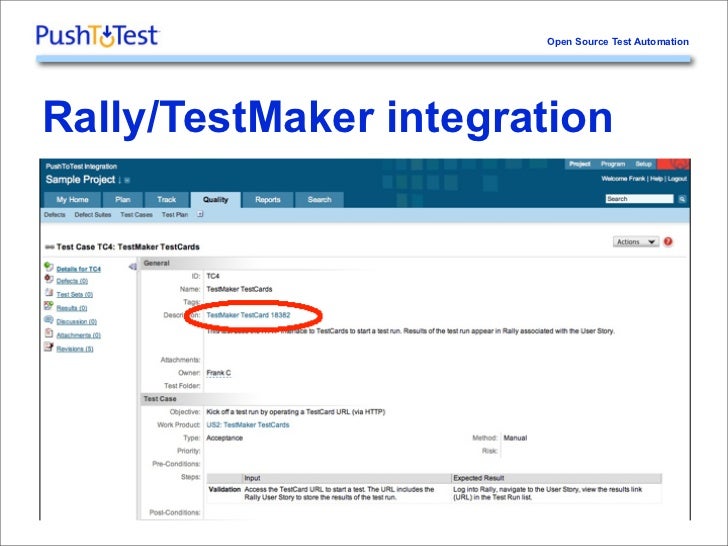The height and width of the screenshot is (546, 728).
Task: Click the red help icon near Actions
Action: [668, 241]
